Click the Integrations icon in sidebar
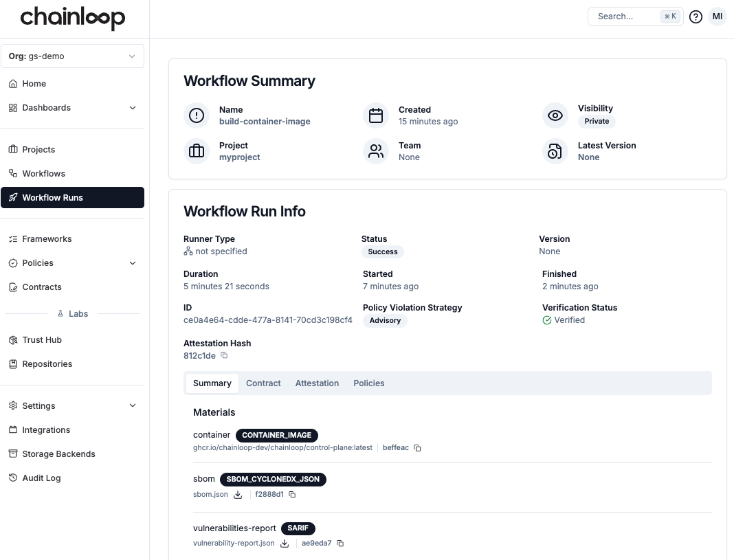This screenshot has width=734, height=560. click(13, 430)
